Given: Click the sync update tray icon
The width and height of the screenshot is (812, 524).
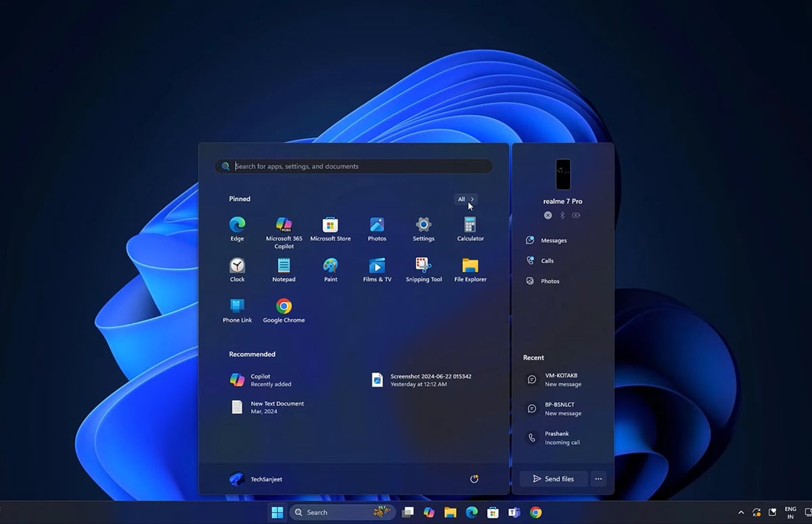Looking at the screenshot, I should [x=757, y=512].
